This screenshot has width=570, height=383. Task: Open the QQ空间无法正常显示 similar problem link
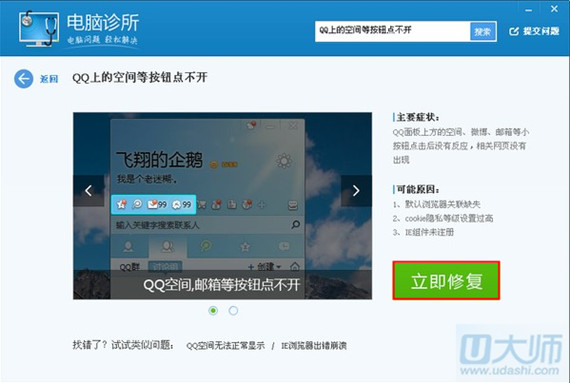click(x=225, y=346)
